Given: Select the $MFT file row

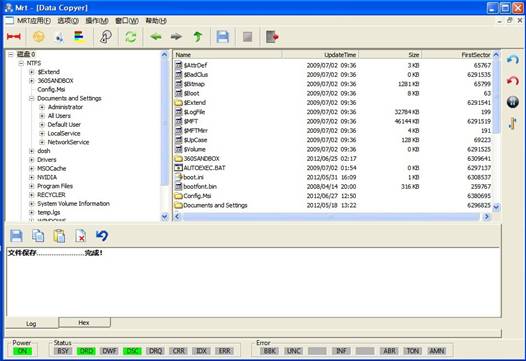Looking at the screenshot, I should point(333,121).
